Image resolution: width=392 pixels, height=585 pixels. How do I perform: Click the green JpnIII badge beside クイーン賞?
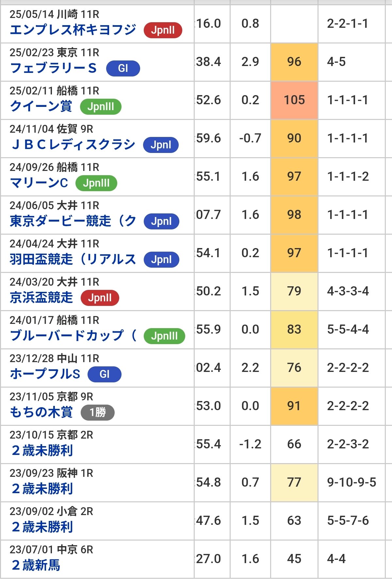tap(101, 107)
